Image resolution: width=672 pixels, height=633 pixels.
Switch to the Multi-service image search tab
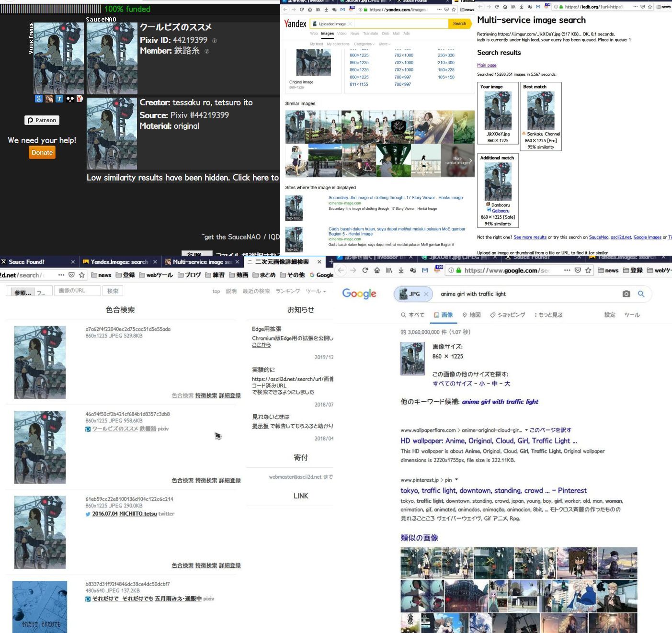tap(202, 262)
